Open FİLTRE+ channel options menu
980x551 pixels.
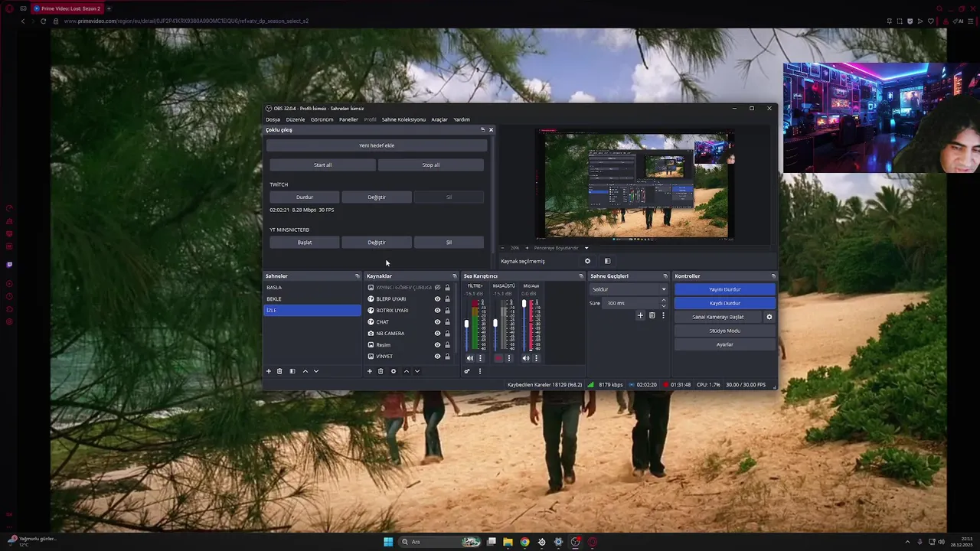[x=480, y=358]
